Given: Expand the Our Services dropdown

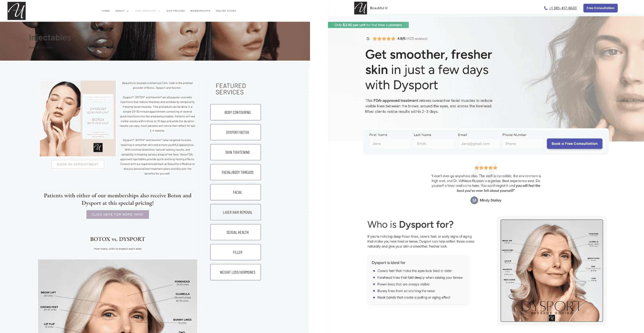Looking at the screenshot, I should [x=147, y=11].
